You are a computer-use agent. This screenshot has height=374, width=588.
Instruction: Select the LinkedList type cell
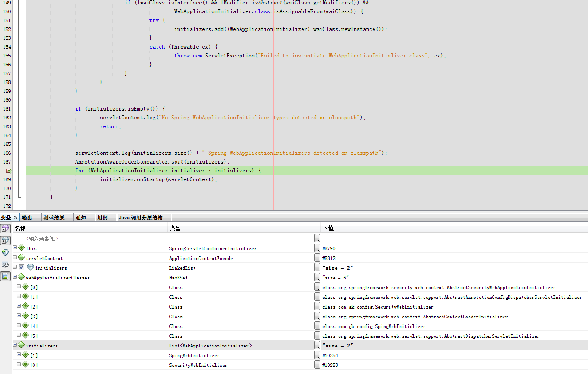click(x=182, y=268)
